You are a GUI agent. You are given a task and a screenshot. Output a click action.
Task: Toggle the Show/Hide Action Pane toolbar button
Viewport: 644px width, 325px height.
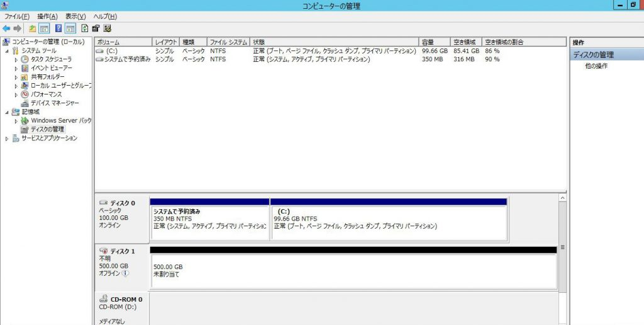pos(70,28)
